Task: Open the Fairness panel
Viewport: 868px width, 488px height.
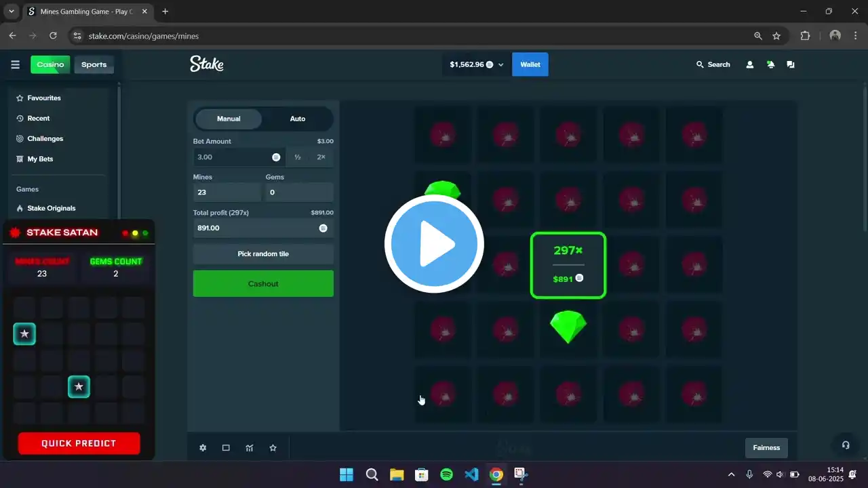Action: tap(766, 447)
